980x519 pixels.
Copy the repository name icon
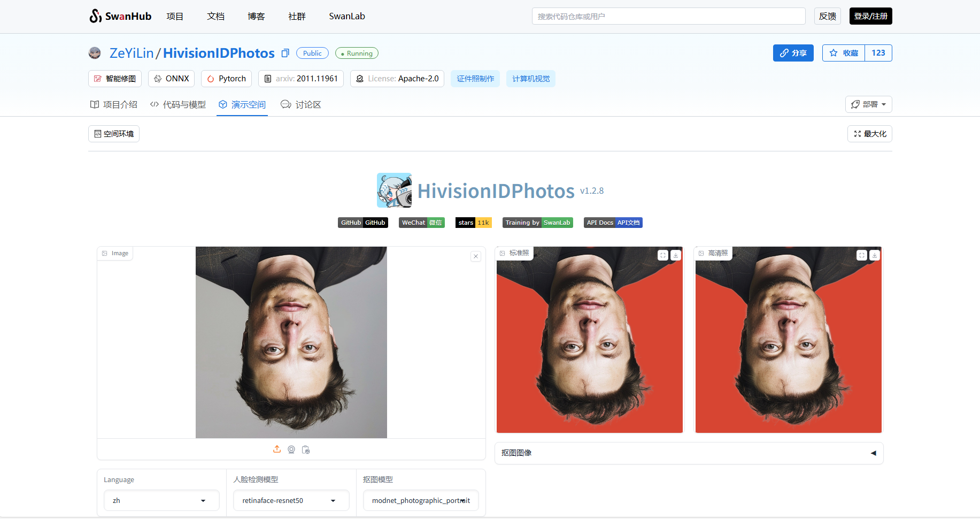[285, 53]
